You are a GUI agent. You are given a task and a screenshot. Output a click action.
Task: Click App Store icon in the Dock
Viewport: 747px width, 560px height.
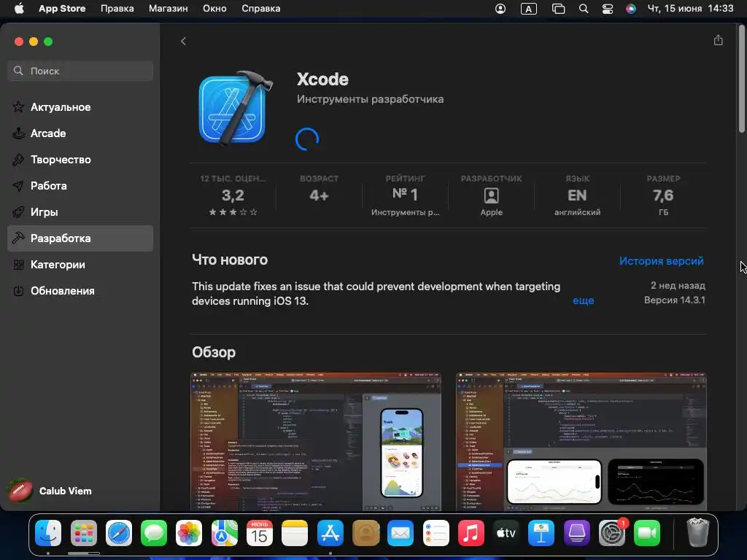coord(330,533)
